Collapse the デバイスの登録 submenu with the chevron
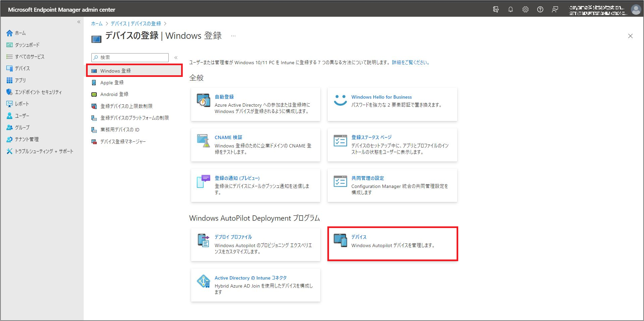 click(176, 58)
